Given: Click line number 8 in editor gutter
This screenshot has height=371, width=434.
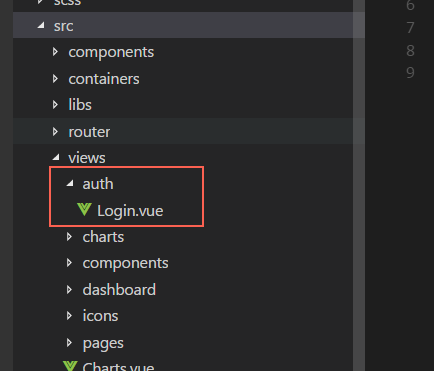Looking at the screenshot, I should (410, 51).
